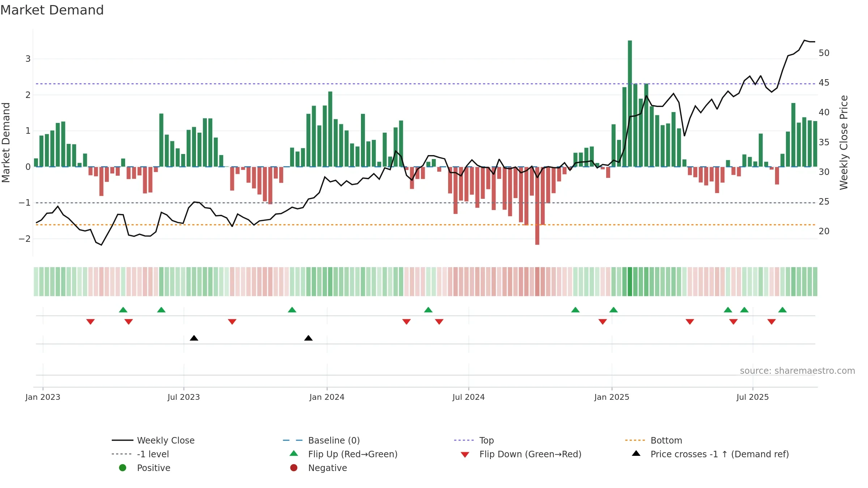Screen dimensions: 868x488
Task: Click the Jan 2025 x-axis label
Action: pos(612,397)
